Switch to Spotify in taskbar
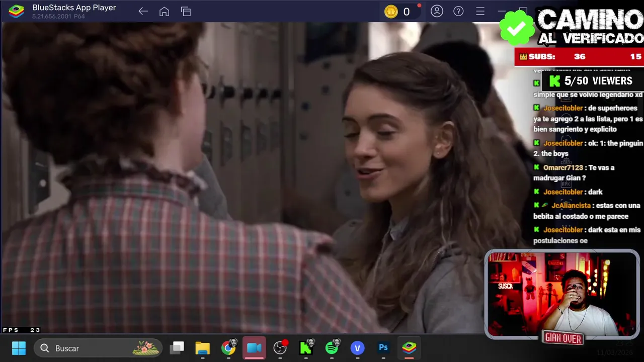 tap(332, 347)
